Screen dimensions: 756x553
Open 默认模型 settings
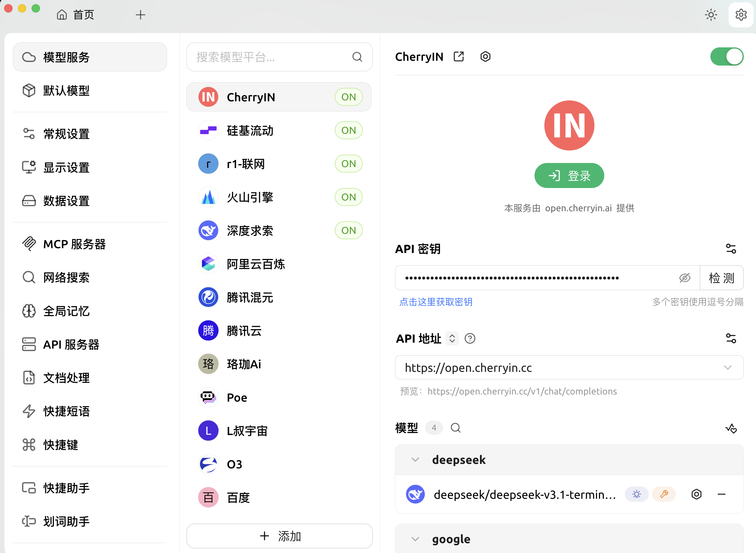(x=90, y=90)
